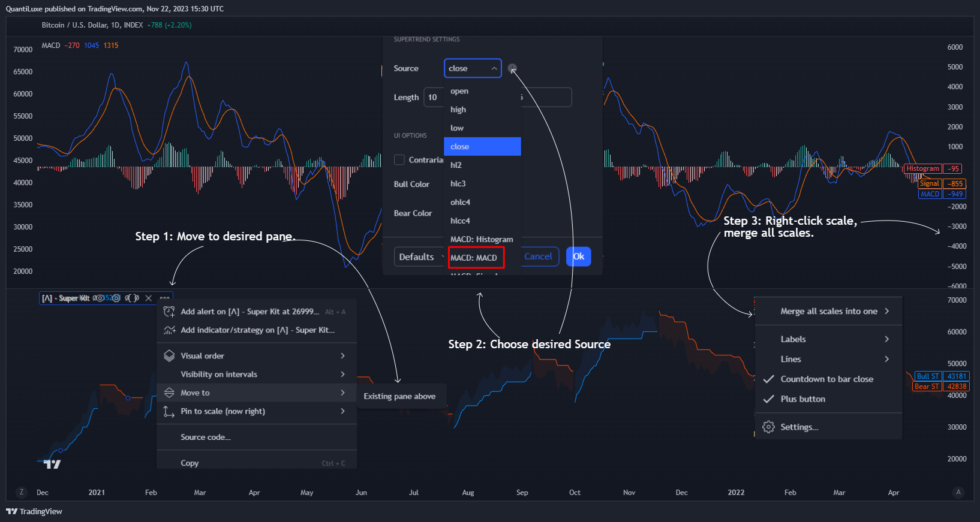
Task: Open the Defaults dropdown
Action: (420, 257)
